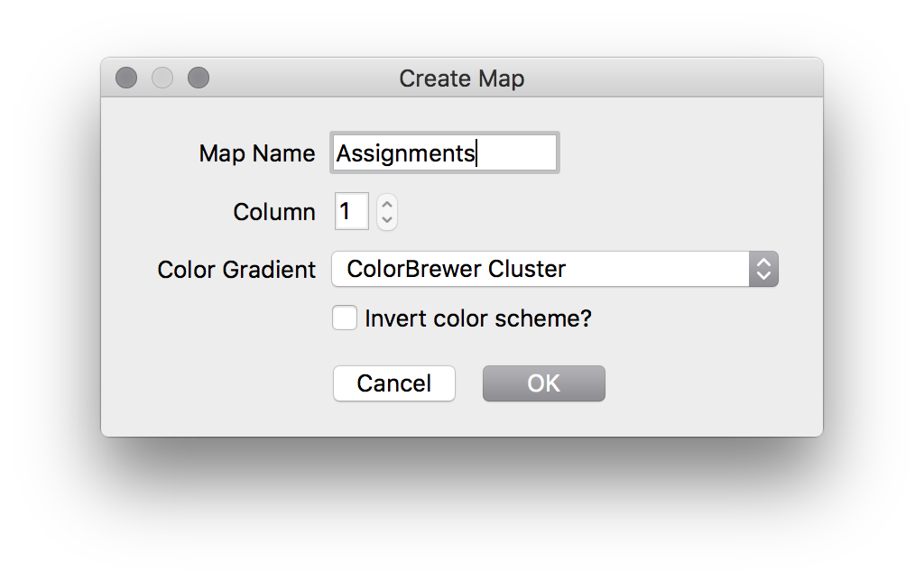This screenshot has height=581, width=924.
Task: Check the box next to Invert color scheme?
Action: 345,318
